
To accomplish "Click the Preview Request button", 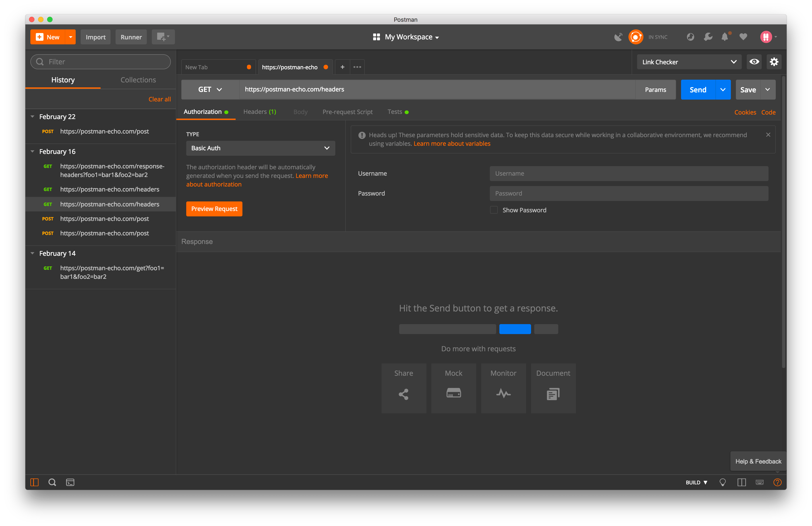I will (214, 209).
